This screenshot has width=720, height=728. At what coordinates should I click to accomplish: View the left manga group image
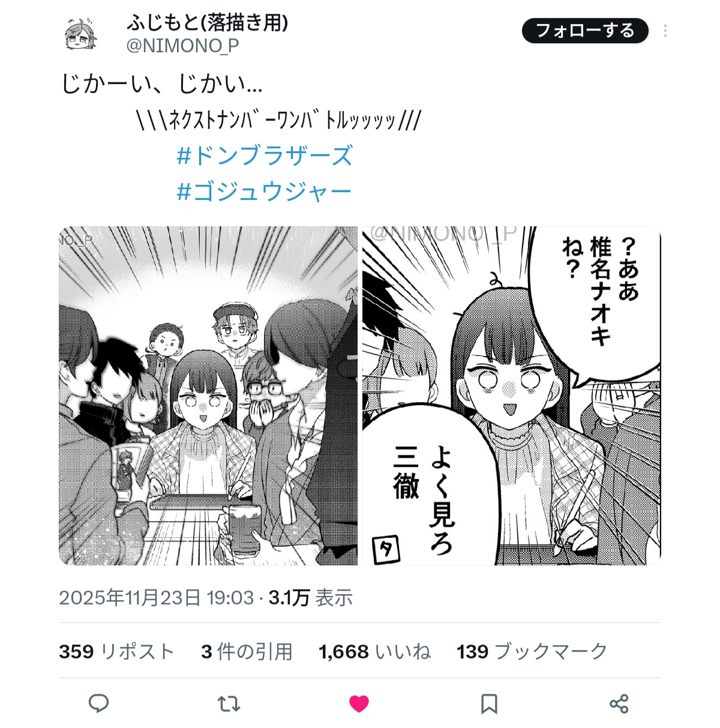[x=208, y=396]
